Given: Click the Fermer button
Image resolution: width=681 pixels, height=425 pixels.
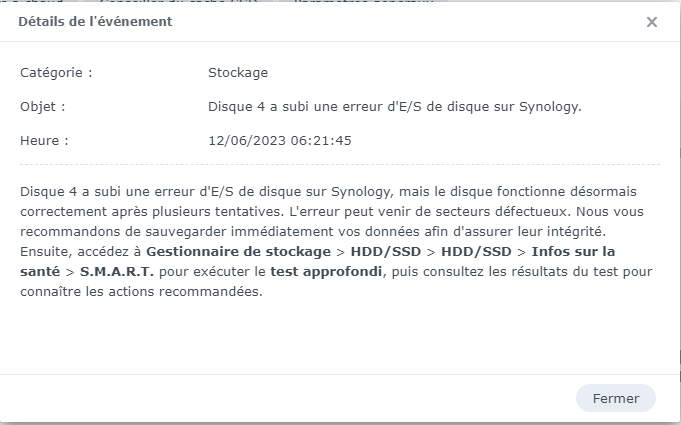Looking at the screenshot, I should [x=615, y=398].
